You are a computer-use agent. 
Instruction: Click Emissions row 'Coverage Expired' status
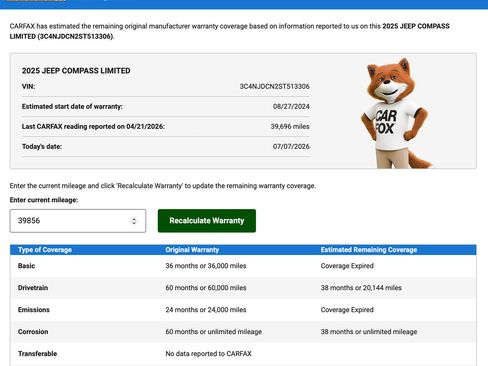pyautogui.click(x=347, y=310)
